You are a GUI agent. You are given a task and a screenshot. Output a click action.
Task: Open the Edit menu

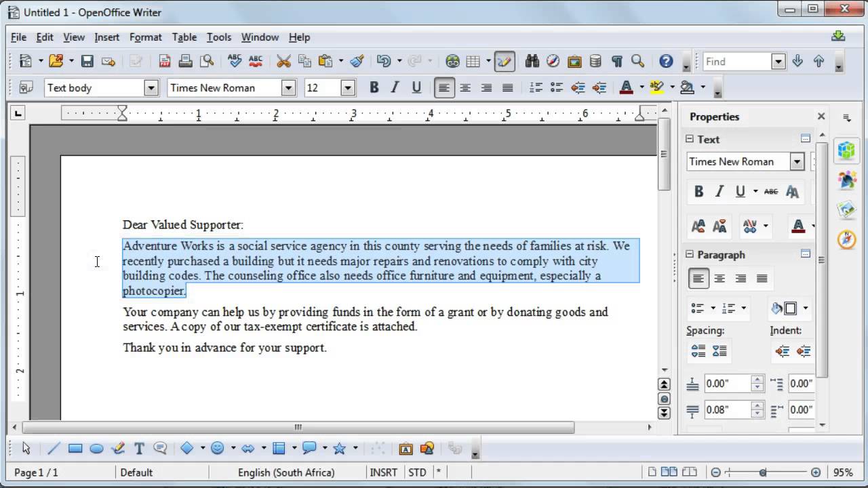click(x=45, y=37)
